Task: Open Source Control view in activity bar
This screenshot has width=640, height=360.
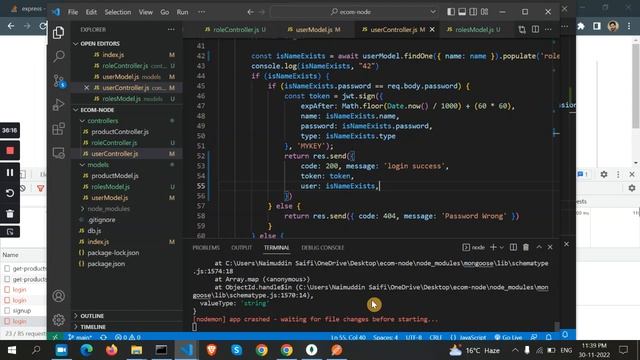Action: tap(58, 80)
